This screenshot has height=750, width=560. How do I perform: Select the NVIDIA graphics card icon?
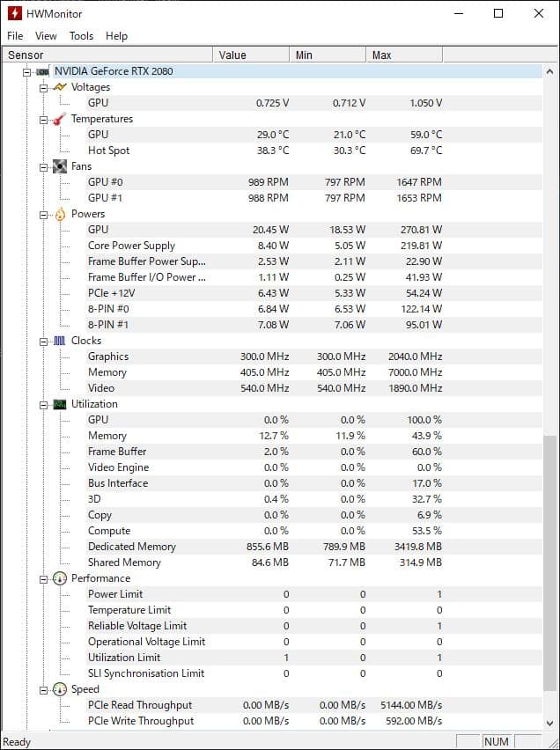[x=42, y=72]
